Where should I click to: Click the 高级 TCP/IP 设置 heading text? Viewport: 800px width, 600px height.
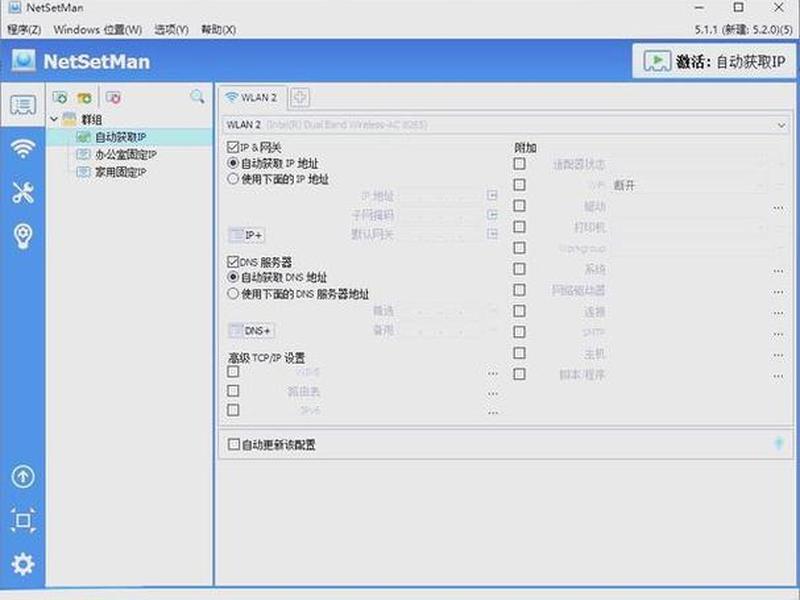tap(266, 358)
